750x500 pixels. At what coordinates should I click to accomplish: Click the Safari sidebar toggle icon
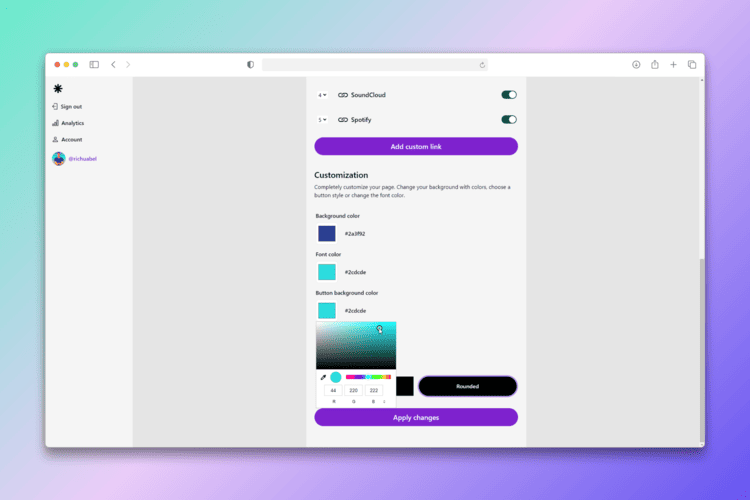coord(94,65)
